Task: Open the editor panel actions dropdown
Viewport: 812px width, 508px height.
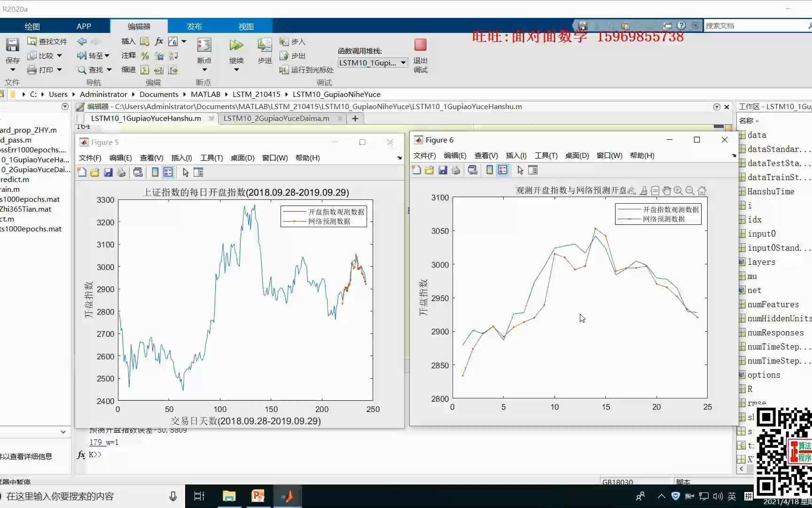Action: (x=717, y=107)
